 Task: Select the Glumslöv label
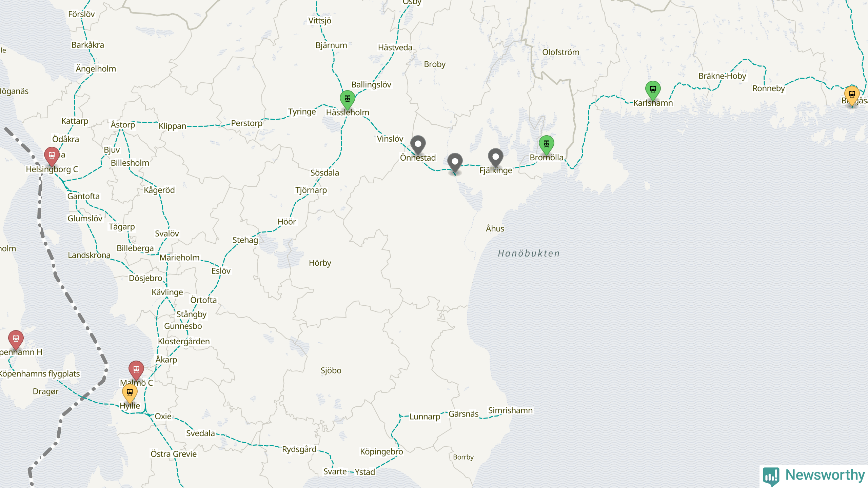coord(85,219)
